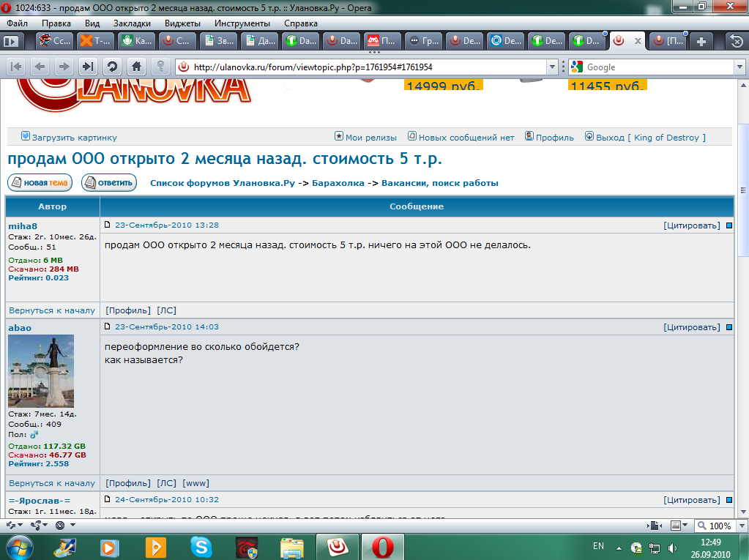Expand the Google search engine dropdown

pyautogui.click(x=739, y=67)
